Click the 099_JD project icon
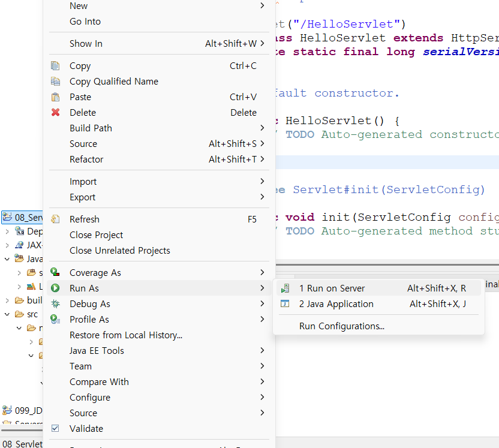The image size is (499, 448). 7,410
